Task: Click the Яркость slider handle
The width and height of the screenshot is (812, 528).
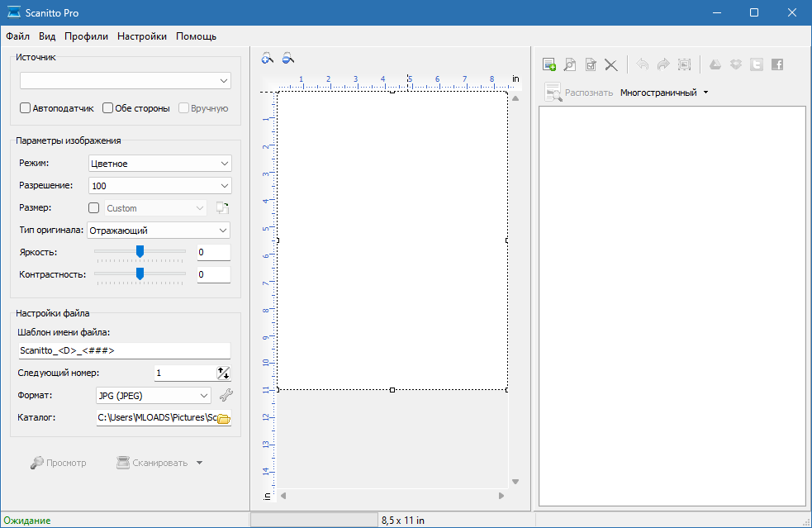Action: [140, 251]
